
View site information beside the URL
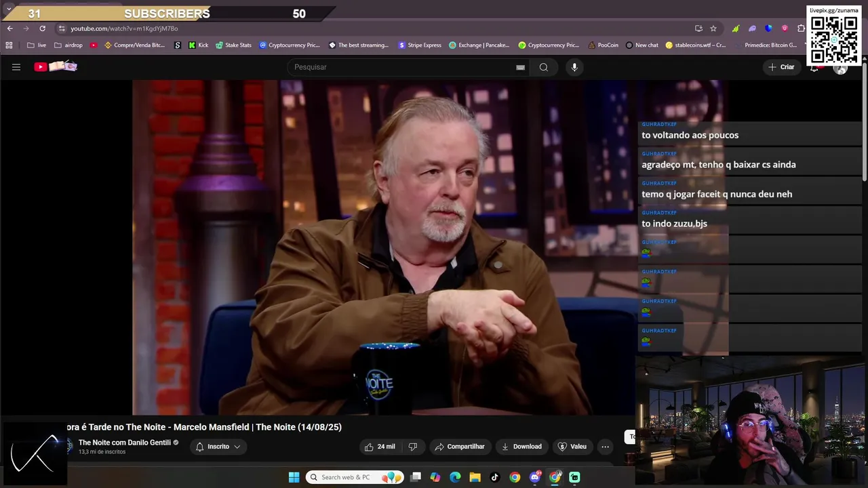(x=62, y=28)
